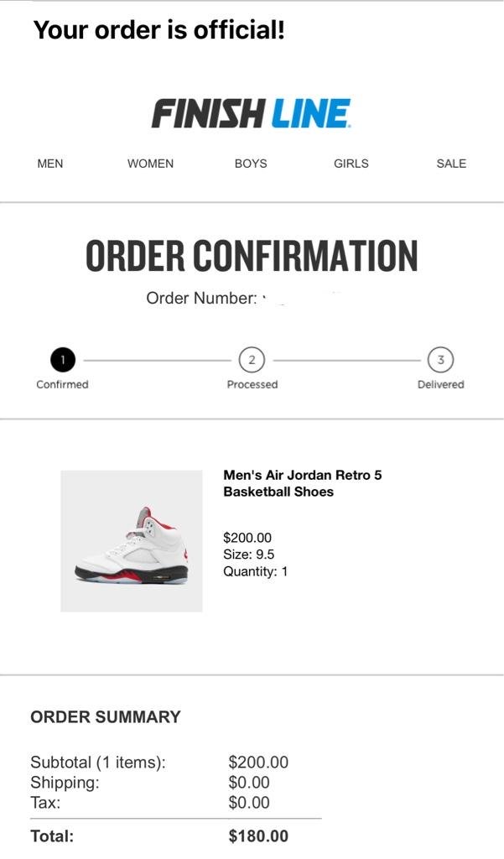Click the Confirmed status label
This screenshot has width=504, height=859.
click(62, 384)
